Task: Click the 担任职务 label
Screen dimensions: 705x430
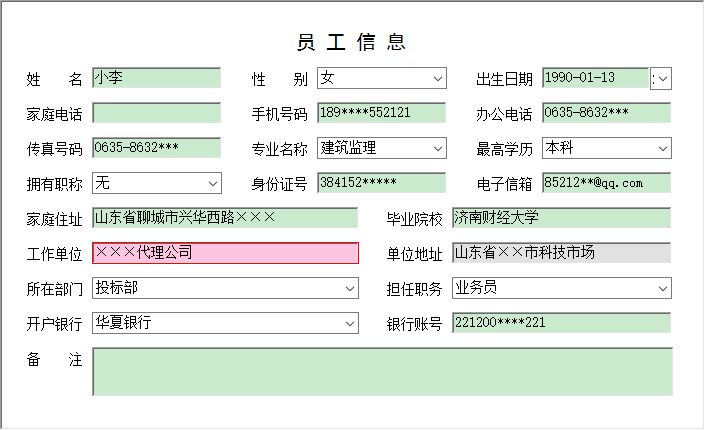Action: [x=414, y=289]
